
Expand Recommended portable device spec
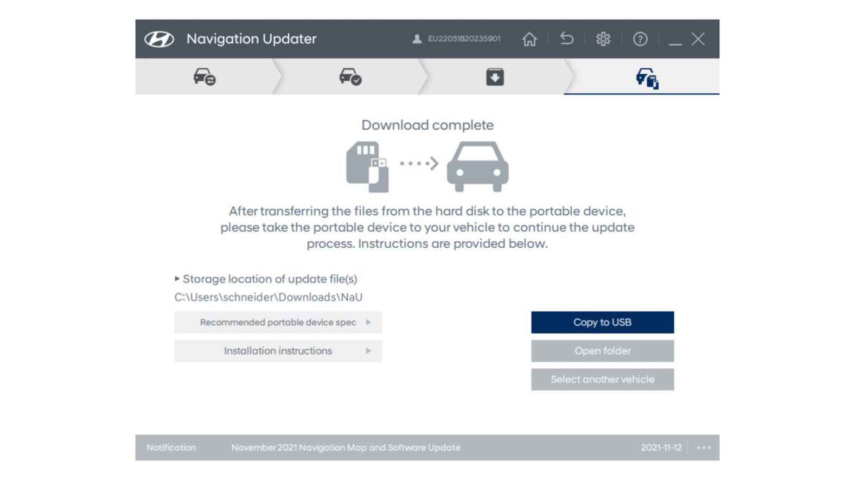(x=278, y=322)
